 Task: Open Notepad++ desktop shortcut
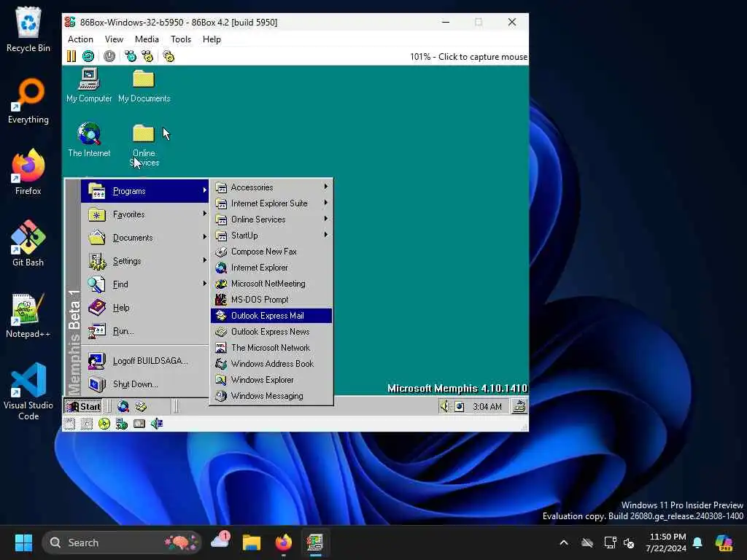coord(28,315)
